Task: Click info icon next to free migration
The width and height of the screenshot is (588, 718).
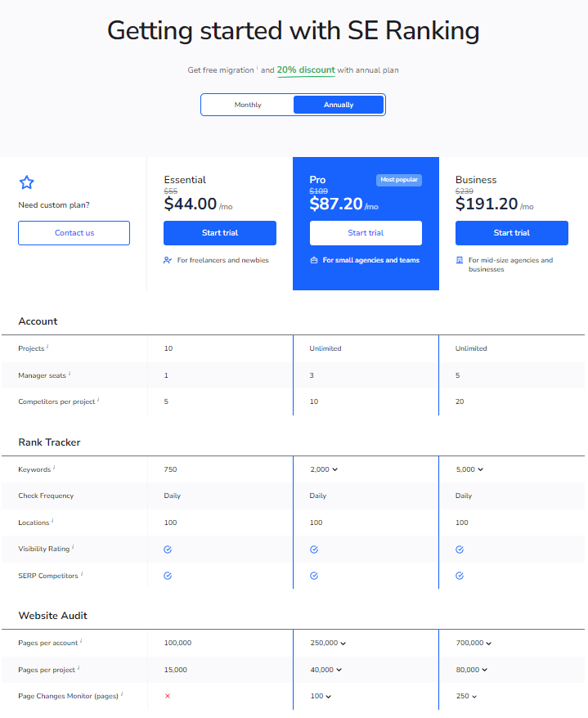Action: click(x=257, y=68)
